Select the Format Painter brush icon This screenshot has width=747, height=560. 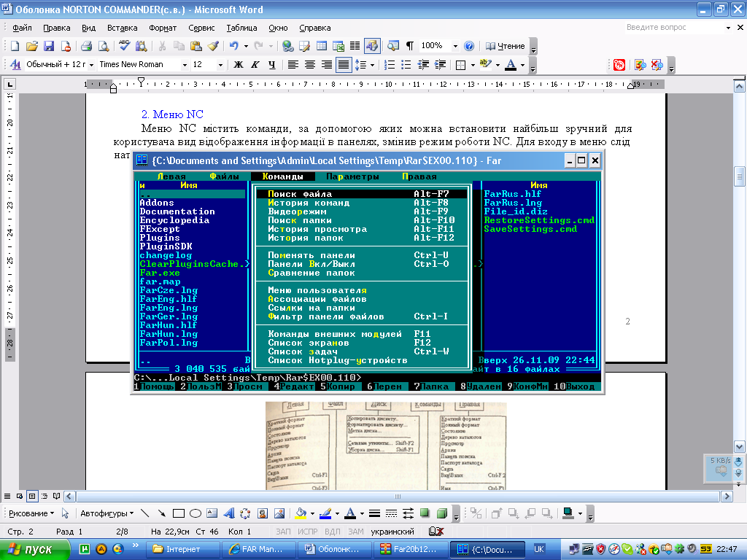tap(213, 46)
